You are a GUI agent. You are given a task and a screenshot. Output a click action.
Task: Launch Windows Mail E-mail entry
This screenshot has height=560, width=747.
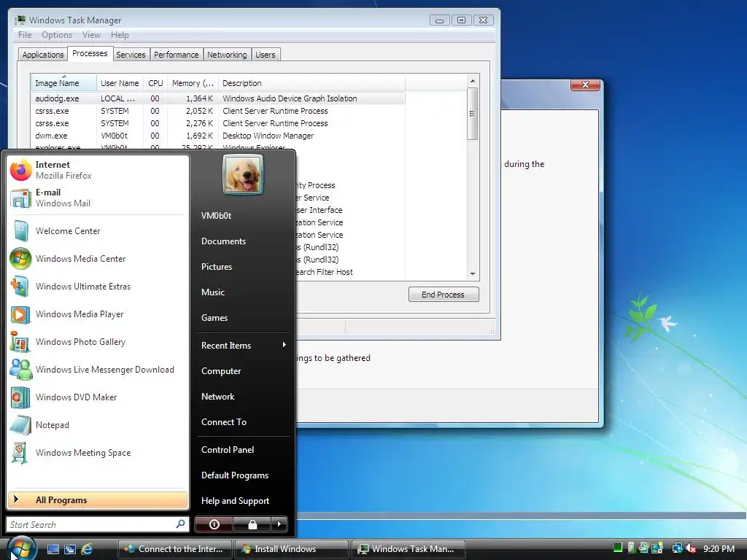[98, 198]
